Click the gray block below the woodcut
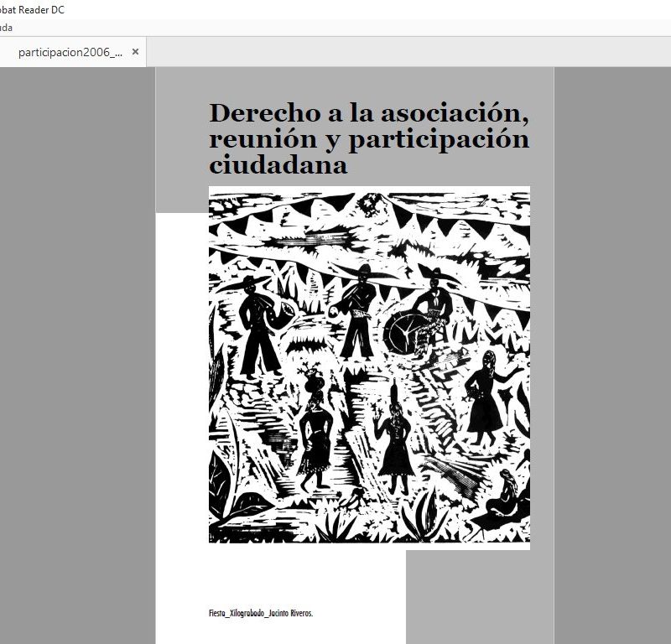Viewport: 671px width, 644px height. [x=479, y=595]
